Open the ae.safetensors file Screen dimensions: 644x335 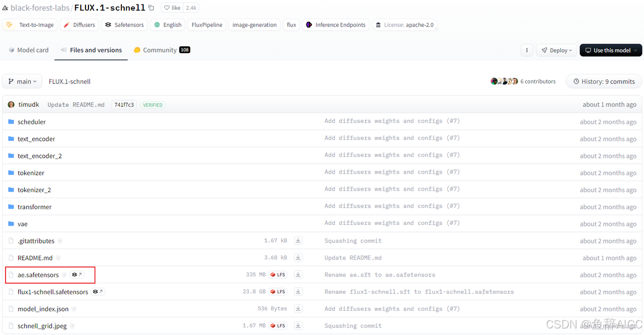(x=38, y=275)
